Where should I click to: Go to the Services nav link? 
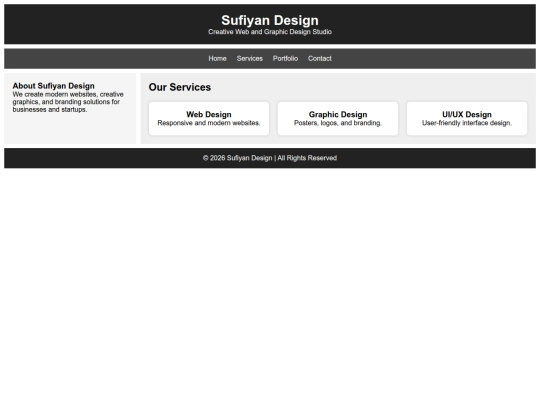(250, 59)
